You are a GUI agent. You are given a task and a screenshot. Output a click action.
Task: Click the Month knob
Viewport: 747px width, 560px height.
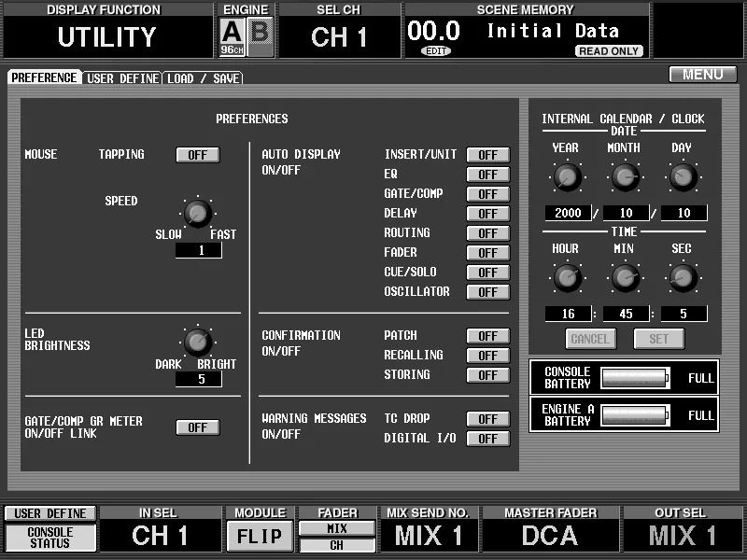(x=625, y=177)
